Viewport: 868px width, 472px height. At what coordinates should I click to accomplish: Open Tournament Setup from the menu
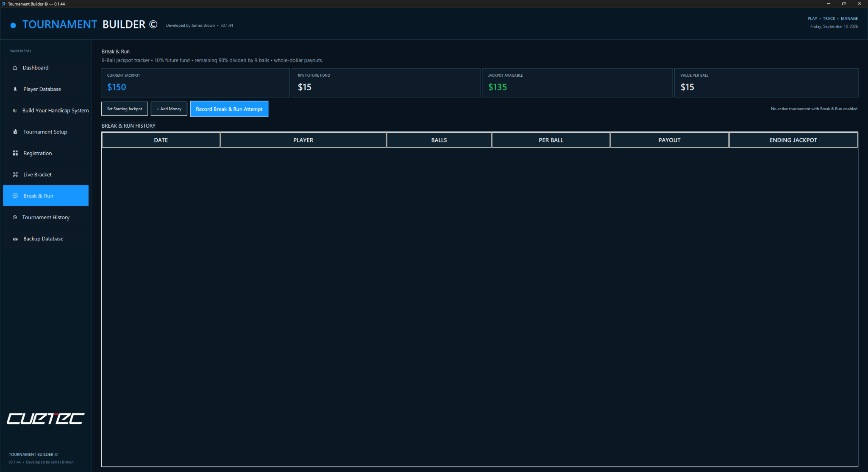tap(46, 132)
